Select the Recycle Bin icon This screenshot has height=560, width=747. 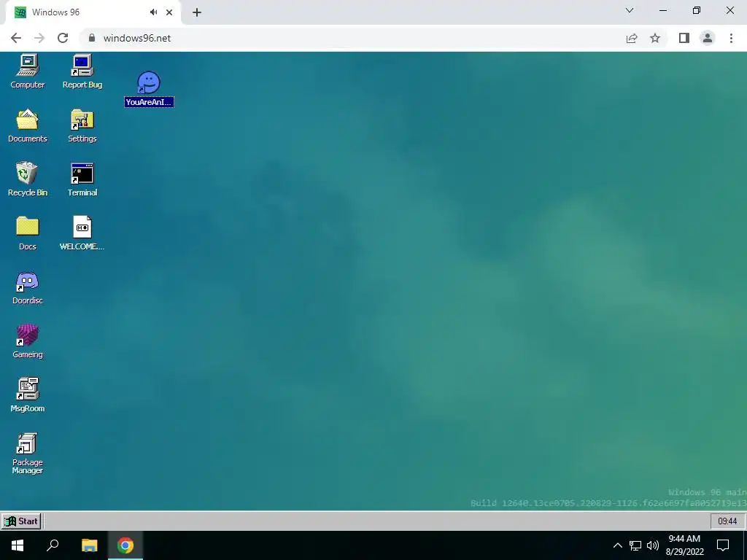[x=27, y=179]
